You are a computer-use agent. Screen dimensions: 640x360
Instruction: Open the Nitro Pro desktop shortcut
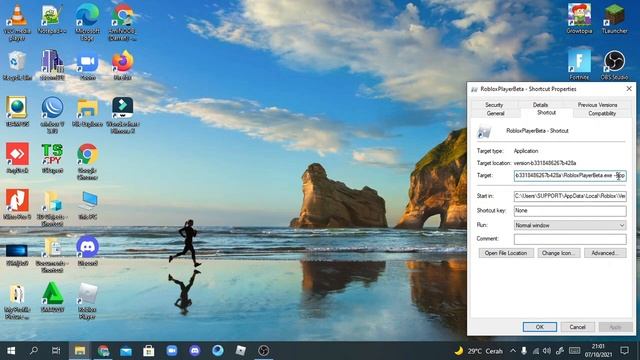pos(17,205)
